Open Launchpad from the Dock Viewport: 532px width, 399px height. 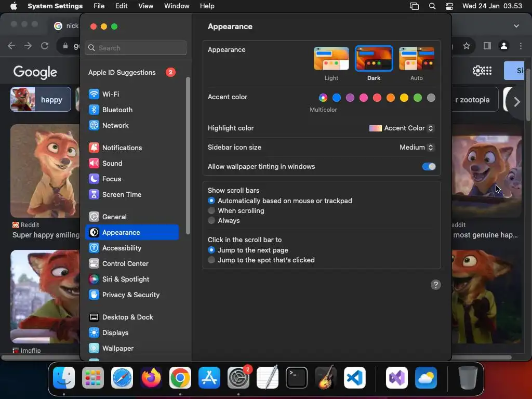click(93, 378)
